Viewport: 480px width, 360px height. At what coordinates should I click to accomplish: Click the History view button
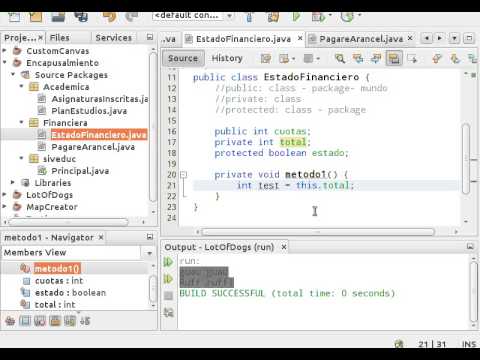(227, 59)
